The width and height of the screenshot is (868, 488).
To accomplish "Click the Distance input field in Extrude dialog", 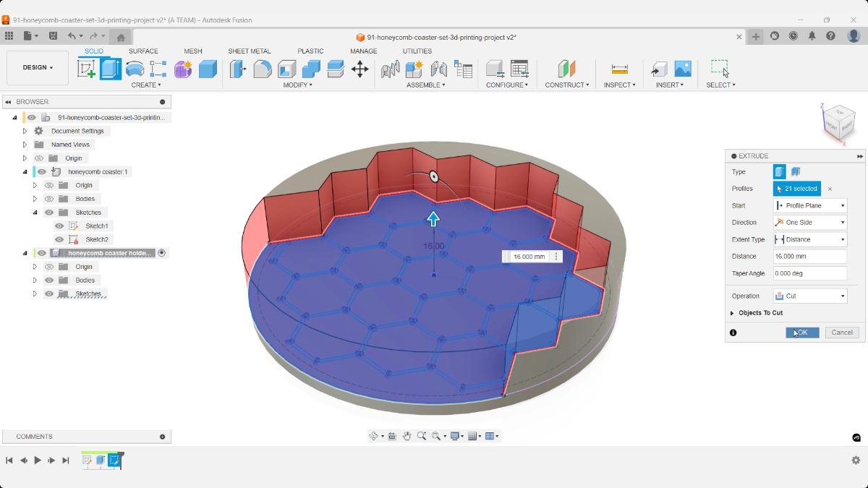I will coord(809,256).
